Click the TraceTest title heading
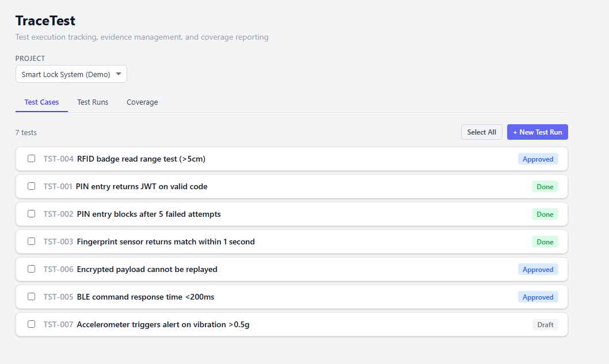 (x=45, y=21)
